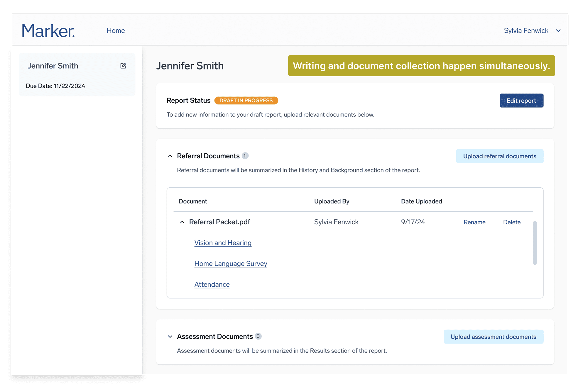Click the edit icon beside Jennifer Smith
Screen dimensions: 588x387
[x=123, y=66]
